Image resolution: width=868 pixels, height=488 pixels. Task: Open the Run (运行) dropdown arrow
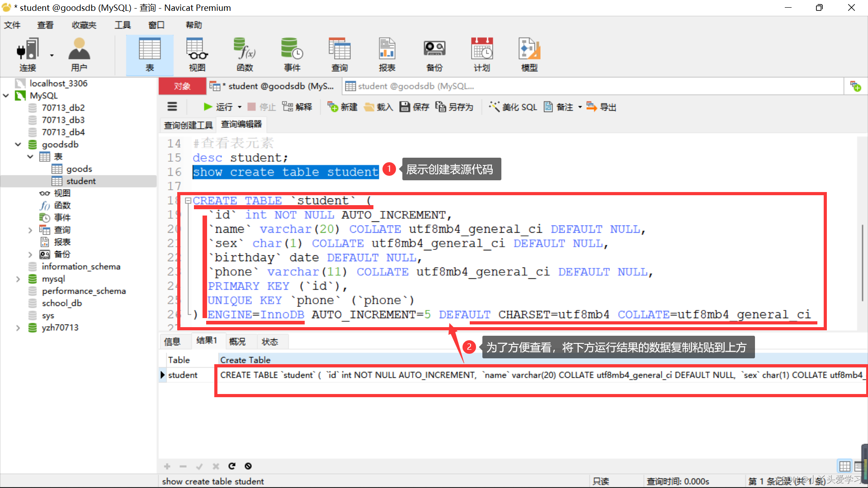click(240, 107)
